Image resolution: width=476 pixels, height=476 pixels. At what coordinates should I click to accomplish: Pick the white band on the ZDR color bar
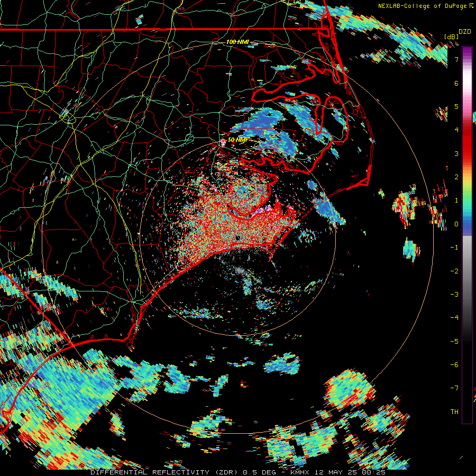467,79
